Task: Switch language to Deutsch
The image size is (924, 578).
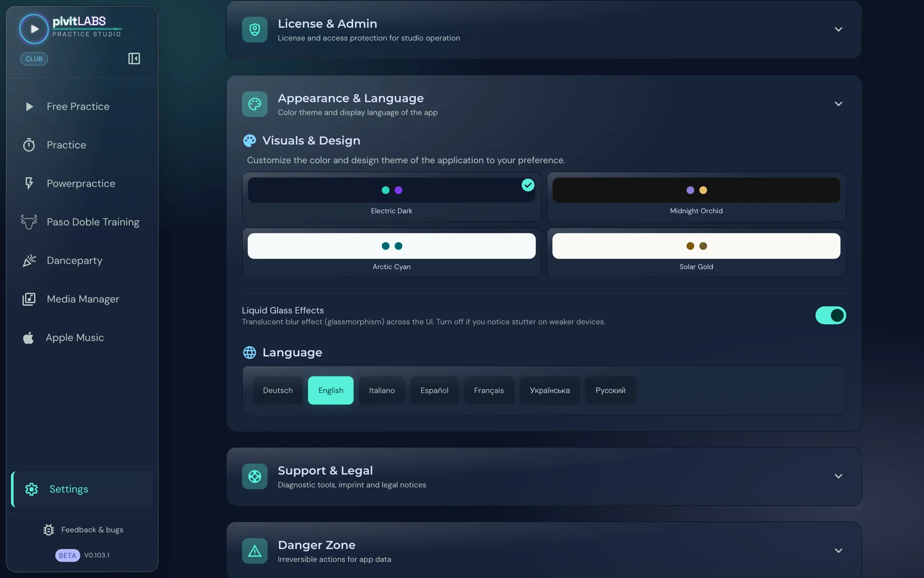Action: click(278, 390)
